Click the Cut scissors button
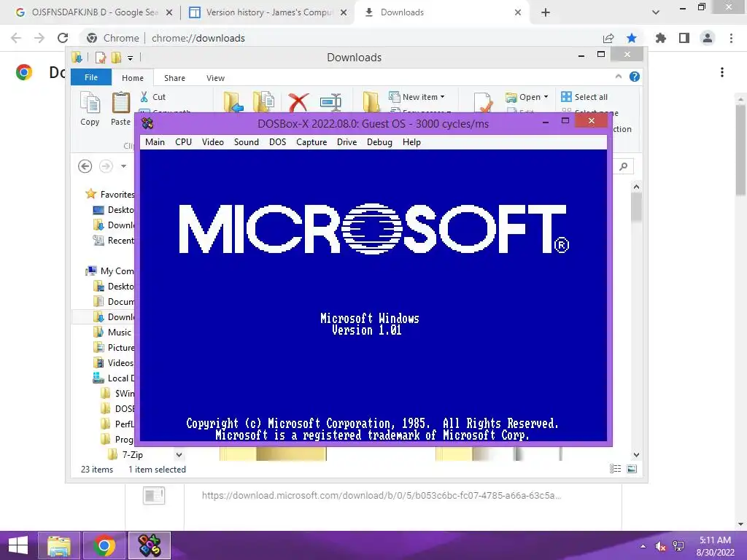The width and height of the screenshot is (747, 560). [x=152, y=97]
